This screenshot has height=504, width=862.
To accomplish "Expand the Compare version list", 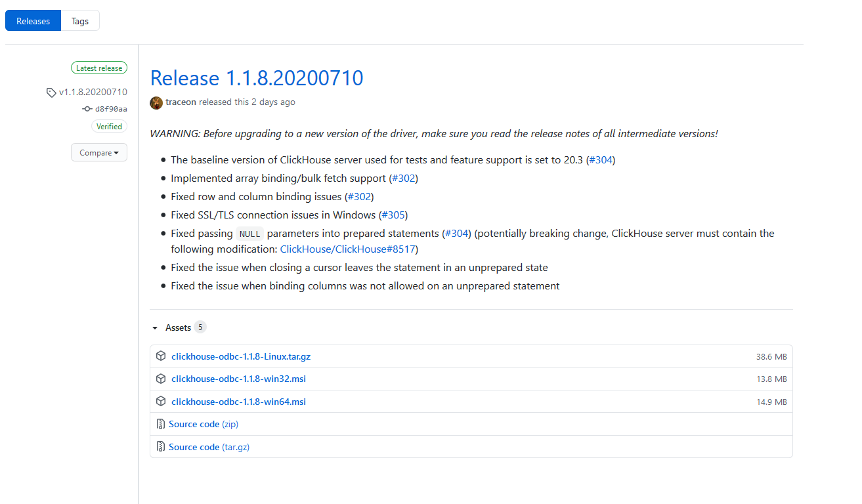I will [x=98, y=152].
